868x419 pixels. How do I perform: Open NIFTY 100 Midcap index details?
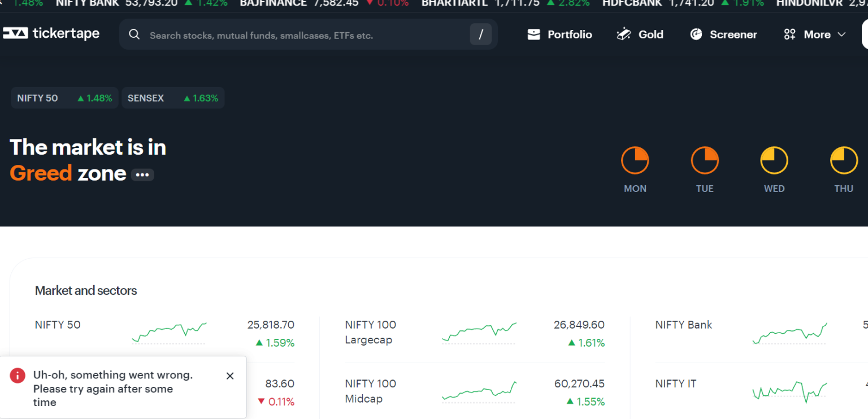click(370, 391)
